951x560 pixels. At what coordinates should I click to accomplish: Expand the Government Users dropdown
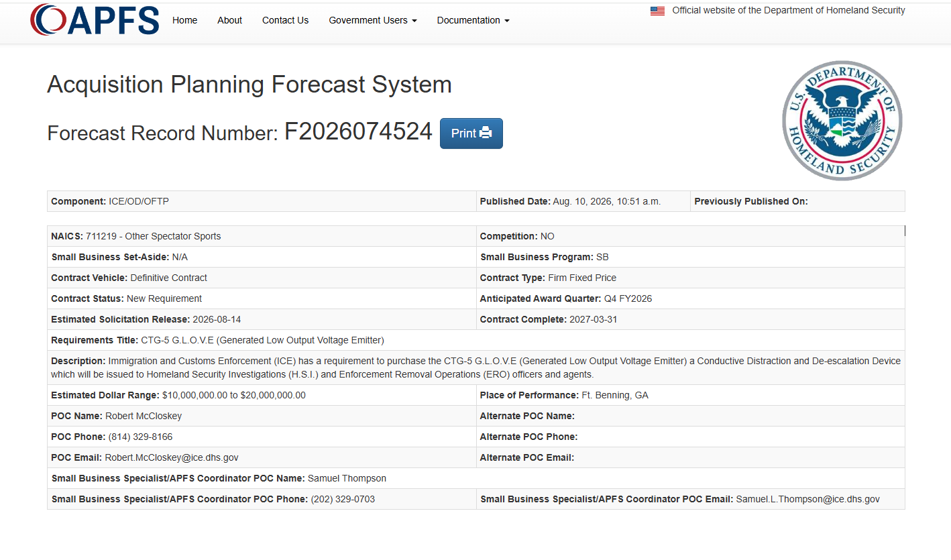click(373, 20)
